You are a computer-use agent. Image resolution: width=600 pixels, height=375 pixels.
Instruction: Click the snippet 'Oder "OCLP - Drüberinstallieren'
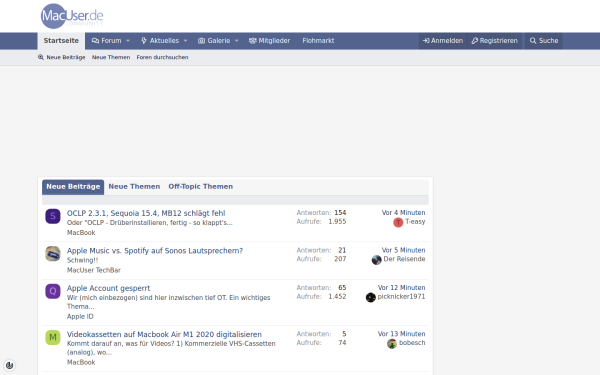click(150, 223)
